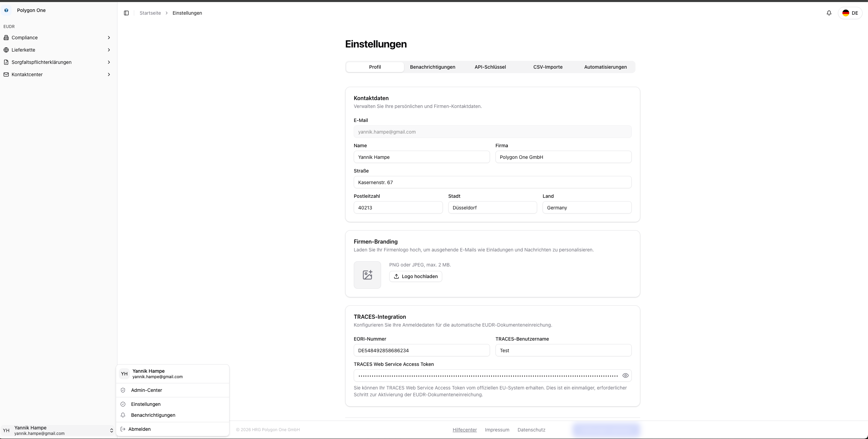This screenshot has height=439, width=868.
Task: Expand the Compliance sidebar section
Action: pyautogui.click(x=109, y=38)
